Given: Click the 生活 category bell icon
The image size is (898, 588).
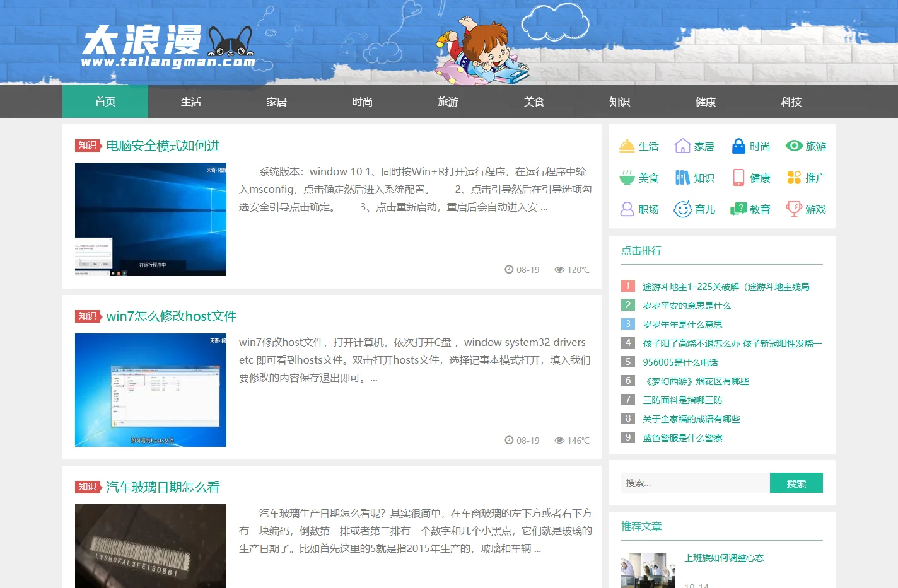Looking at the screenshot, I should (627, 146).
